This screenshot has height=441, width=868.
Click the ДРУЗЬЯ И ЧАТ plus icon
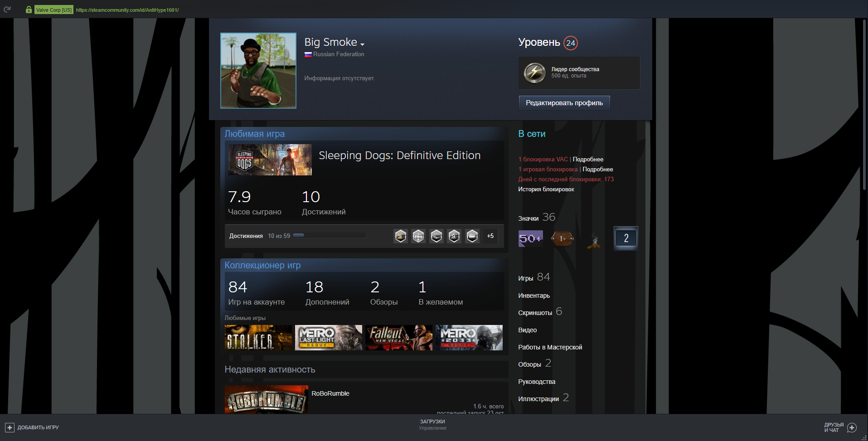[852, 427]
